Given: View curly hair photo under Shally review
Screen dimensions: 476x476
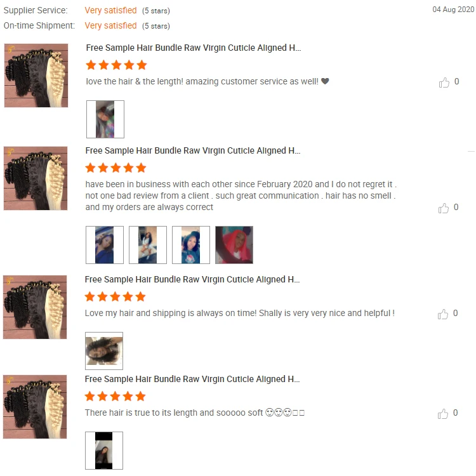Looking at the screenshot, I should coord(104,351).
